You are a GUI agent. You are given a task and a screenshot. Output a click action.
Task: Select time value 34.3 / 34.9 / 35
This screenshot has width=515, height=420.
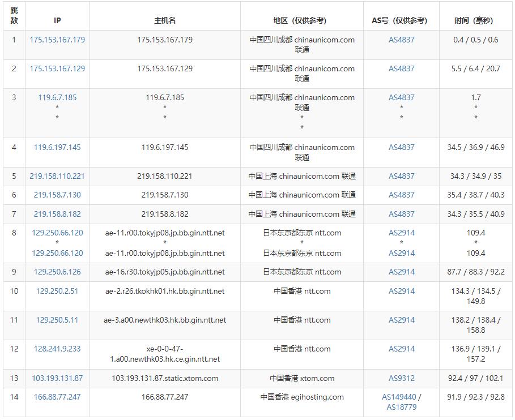(475, 176)
